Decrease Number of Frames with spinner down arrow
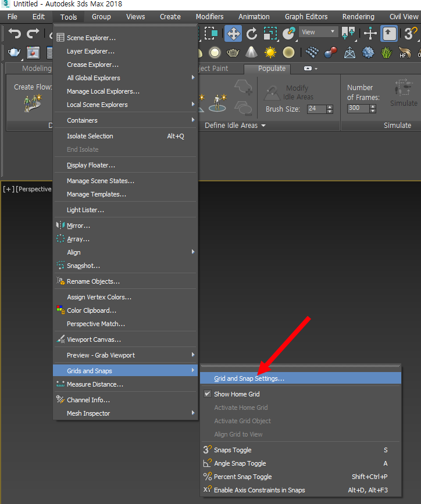The image size is (421, 504). coord(373,110)
